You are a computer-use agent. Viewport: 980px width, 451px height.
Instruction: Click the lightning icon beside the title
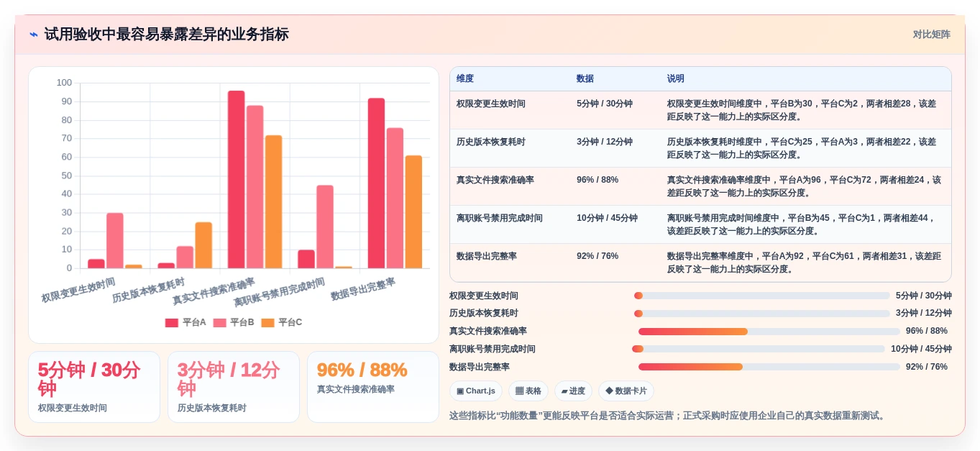[34, 35]
